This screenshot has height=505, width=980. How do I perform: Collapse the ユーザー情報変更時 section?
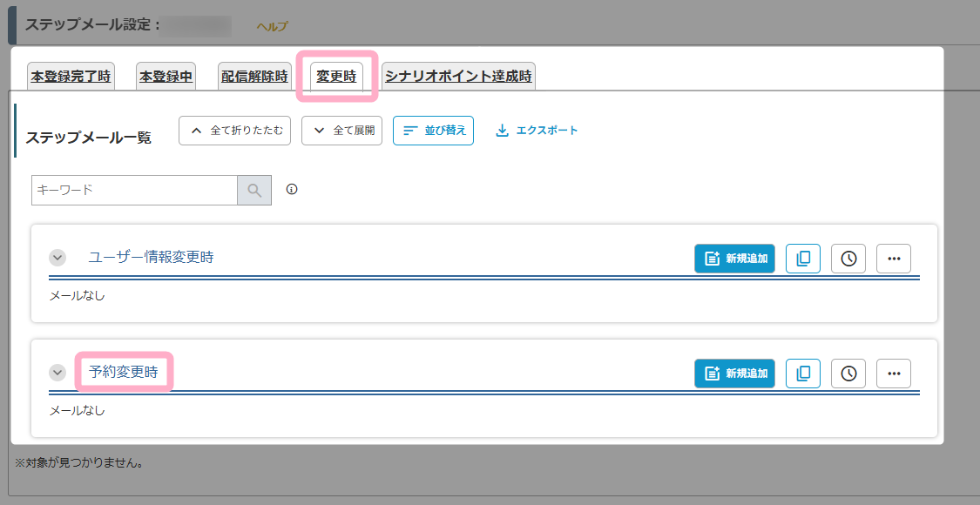(x=57, y=258)
